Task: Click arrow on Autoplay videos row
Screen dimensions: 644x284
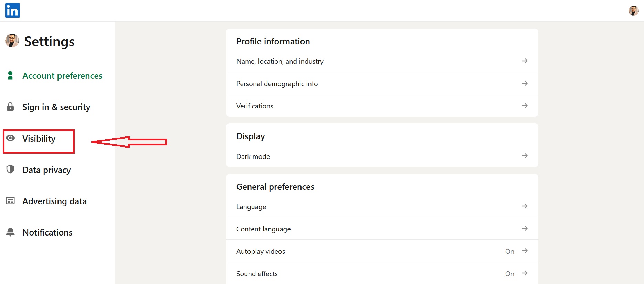Action: coord(525,251)
